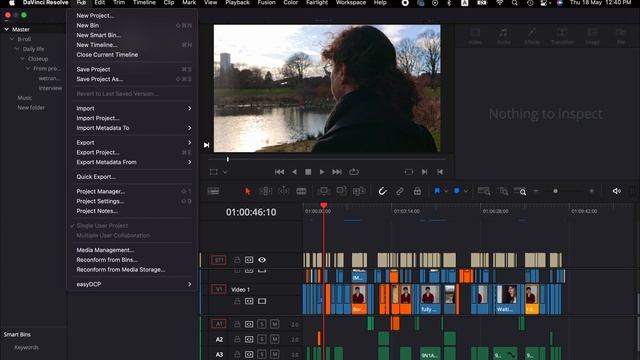Add a blue marker on timeline
The width and height of the screenshot is (640, 360).
[x=457, y=191]
